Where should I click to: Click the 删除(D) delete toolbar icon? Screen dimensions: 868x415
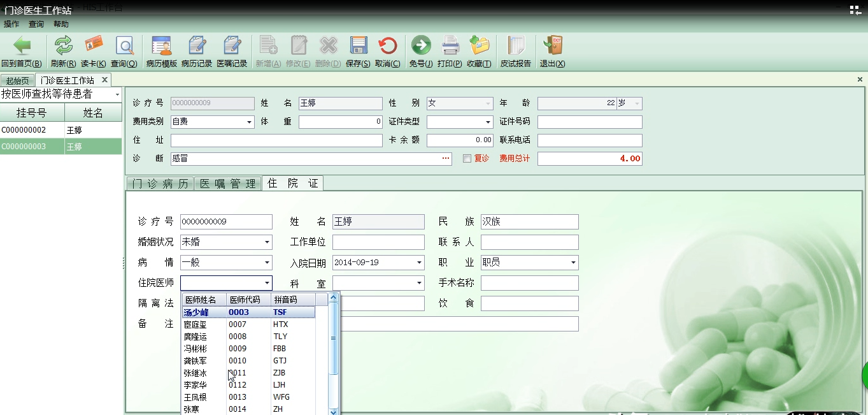(328, 52)
